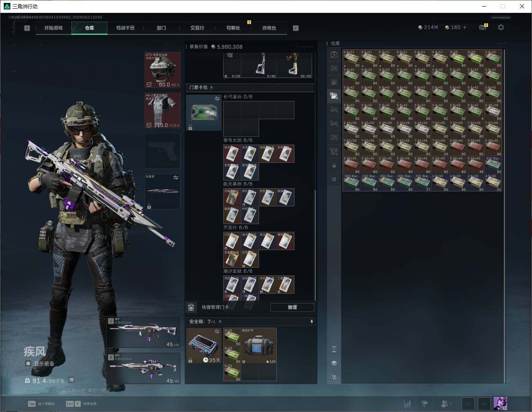The width and height of the screenshot is (532, 412).
Task: Click the 长弓溪谷: 0/6 label
Action: tap(238, 97)
